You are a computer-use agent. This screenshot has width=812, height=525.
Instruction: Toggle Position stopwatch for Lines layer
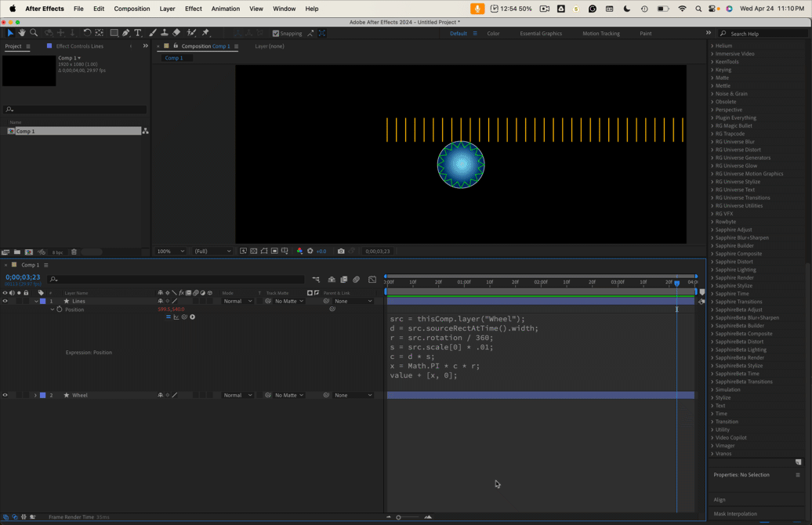pyautogui.click(x=60, y=309)
